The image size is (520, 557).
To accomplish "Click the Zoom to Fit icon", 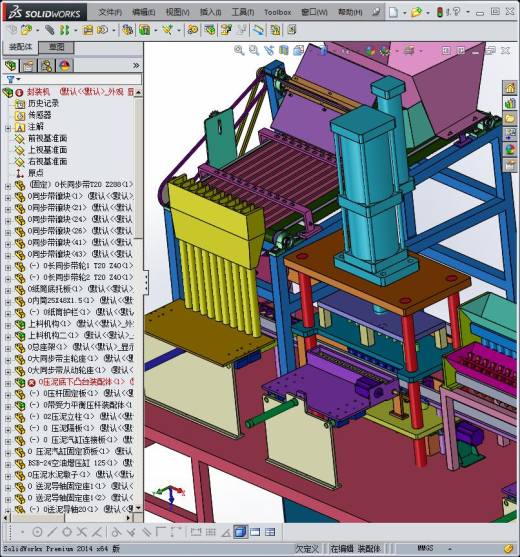I will (x=239, y=50).
